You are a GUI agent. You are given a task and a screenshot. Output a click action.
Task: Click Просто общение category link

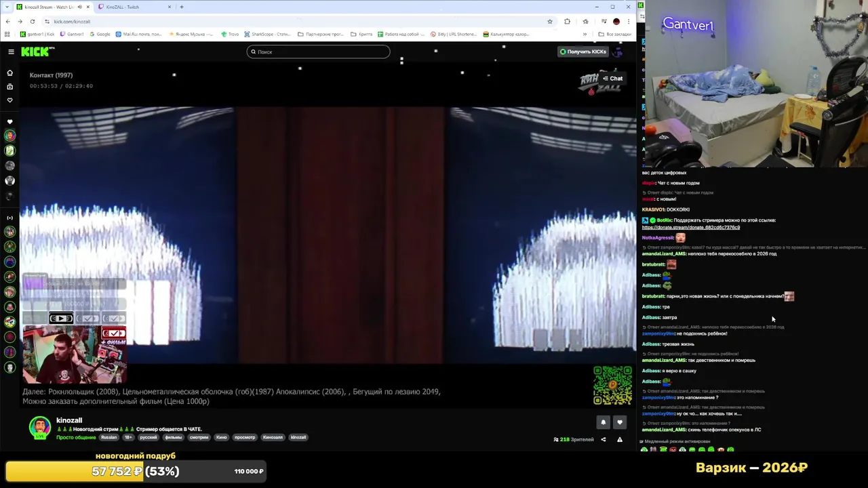pyautogui.click(x=76, y=437)
